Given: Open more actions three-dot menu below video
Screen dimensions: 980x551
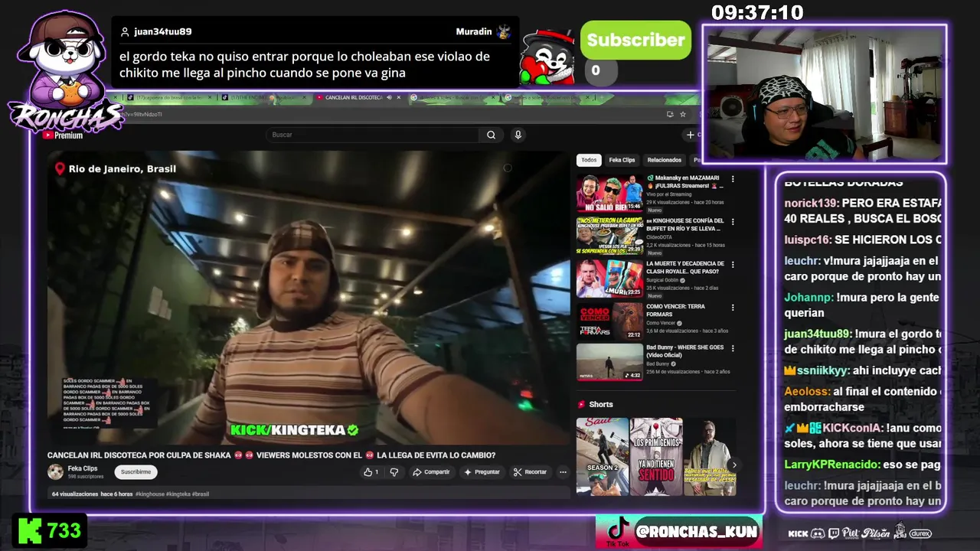Looking at the screenshot, I should [563, 472].
